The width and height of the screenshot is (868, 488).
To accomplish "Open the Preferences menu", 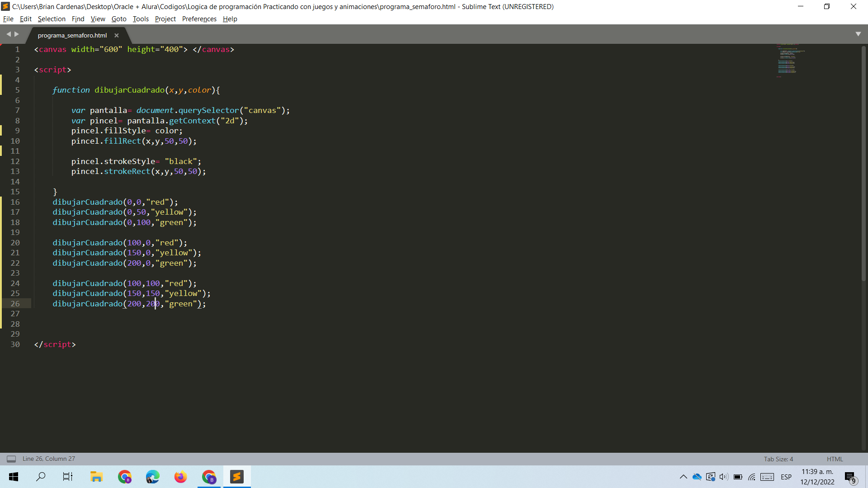I will pos(199,19).
